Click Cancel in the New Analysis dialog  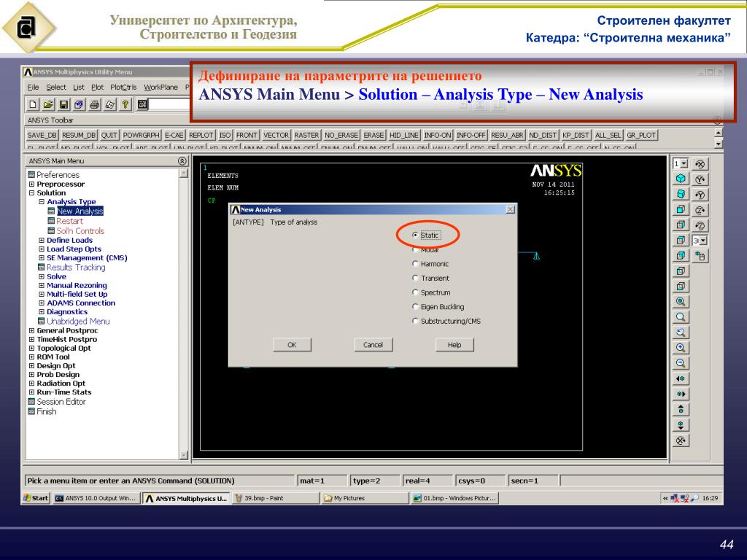(373, 345)
